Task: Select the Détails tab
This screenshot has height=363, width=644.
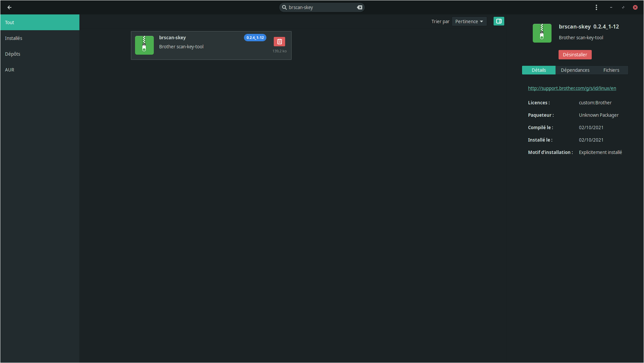Action: click(x=538, y=70)
